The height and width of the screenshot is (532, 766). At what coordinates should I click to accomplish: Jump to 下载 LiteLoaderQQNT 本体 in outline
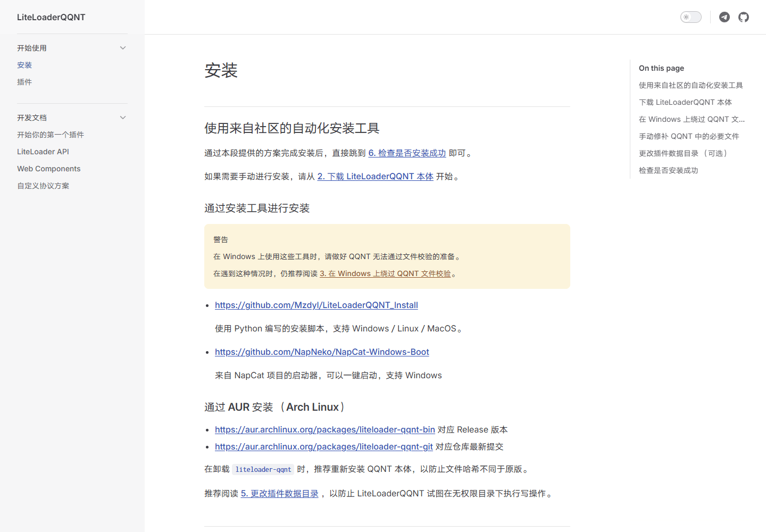tap(686, 102)
